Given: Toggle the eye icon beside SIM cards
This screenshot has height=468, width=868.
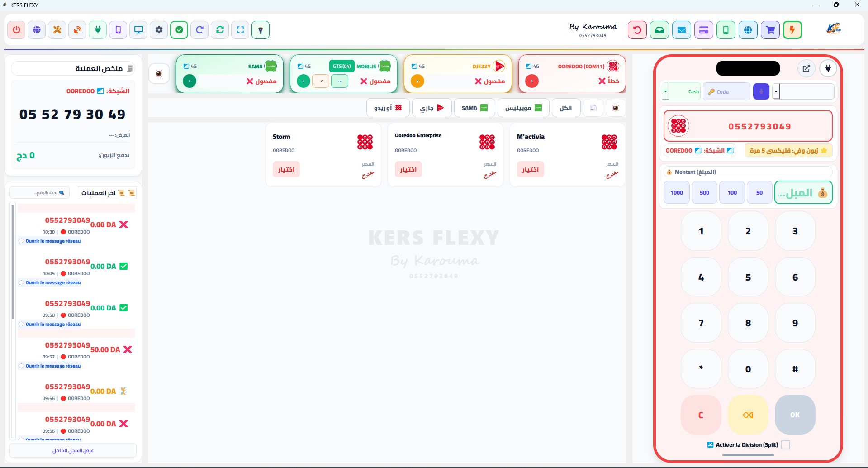Looking at the screenshot, I should click(159, 73).
